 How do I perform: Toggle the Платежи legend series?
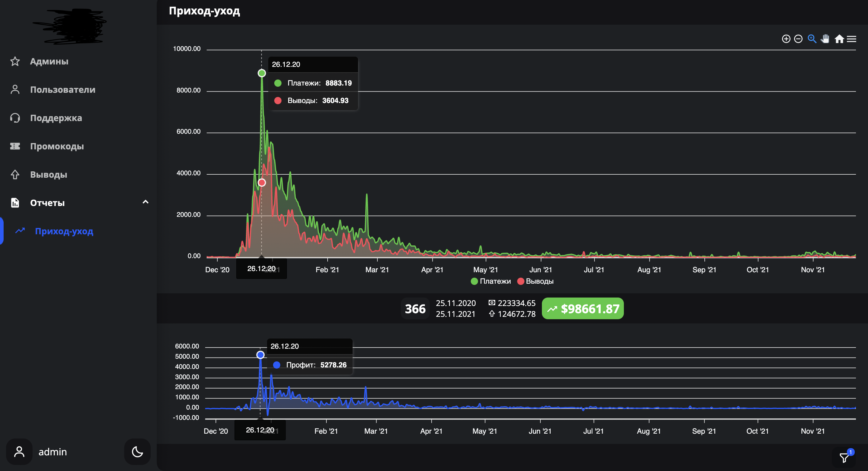pyautogui.click(x=491, y=281)
